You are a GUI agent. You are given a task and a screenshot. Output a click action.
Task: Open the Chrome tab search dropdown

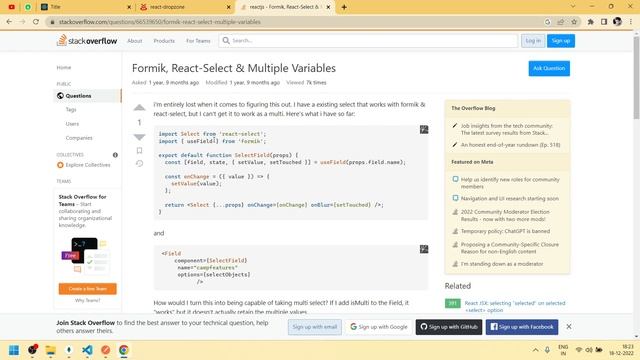tap(573, 7)
